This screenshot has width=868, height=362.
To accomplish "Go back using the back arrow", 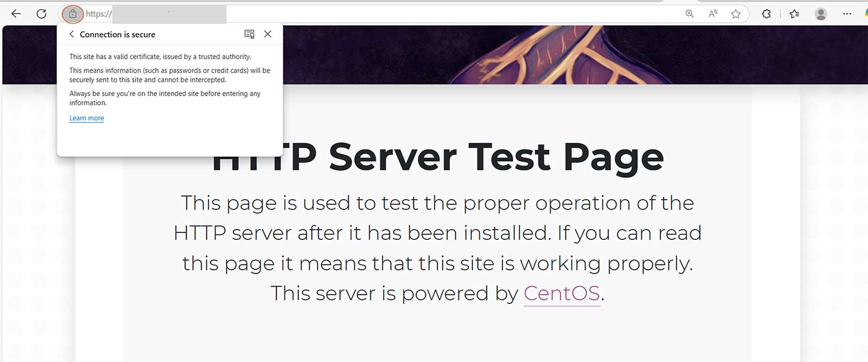I will click(x=16, y=14).
